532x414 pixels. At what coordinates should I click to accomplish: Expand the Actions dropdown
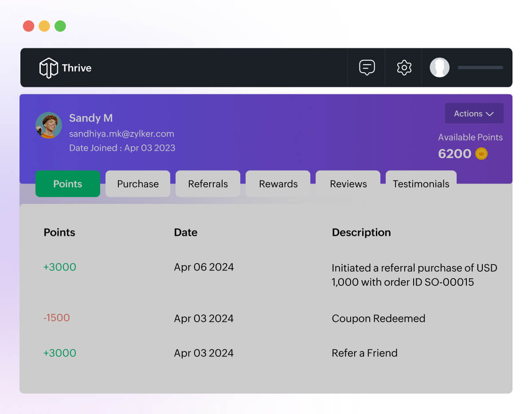pyautogui.click(x=474, y=113)
